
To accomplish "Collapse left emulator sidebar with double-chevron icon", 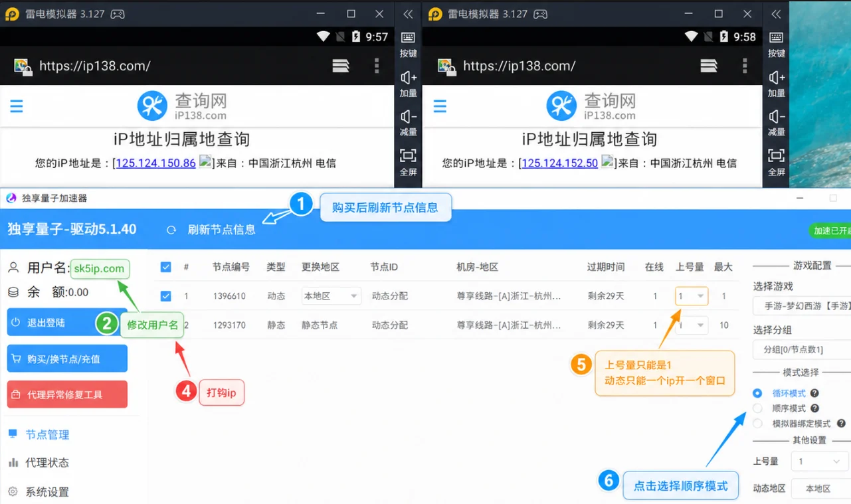I will tap(408, 14).
